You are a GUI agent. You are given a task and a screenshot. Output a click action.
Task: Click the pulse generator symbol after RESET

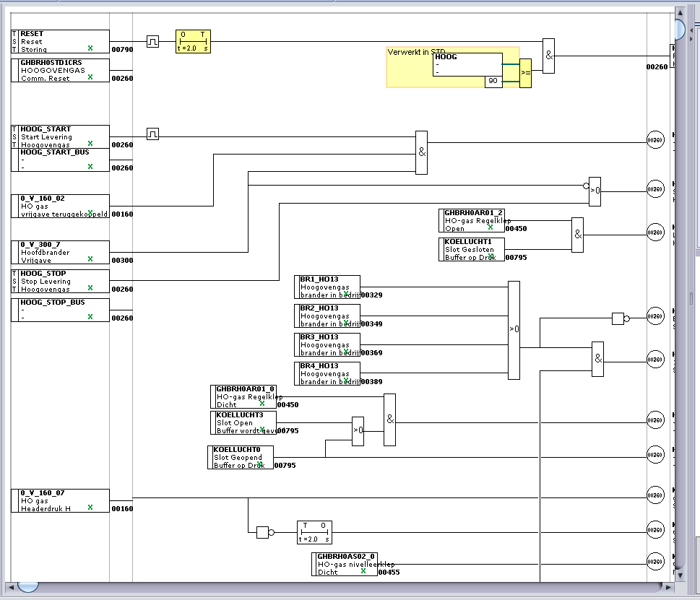pyautogui.click(x=152, y=41)
